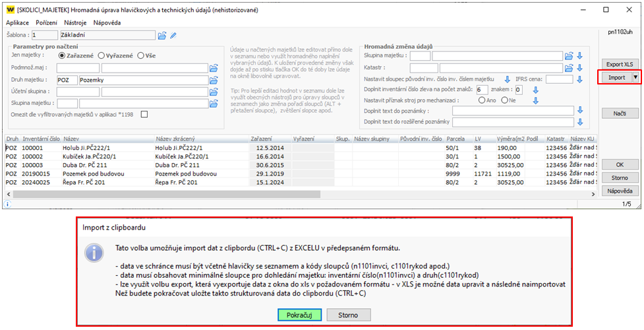Apply blue down arrow for Skupina majetku mass change
This screenshot has width=644, height=330.
(x=580, y=55)
